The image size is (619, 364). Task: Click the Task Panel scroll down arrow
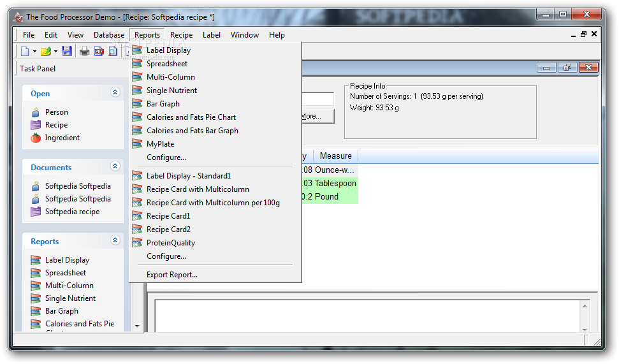point(138,326)
